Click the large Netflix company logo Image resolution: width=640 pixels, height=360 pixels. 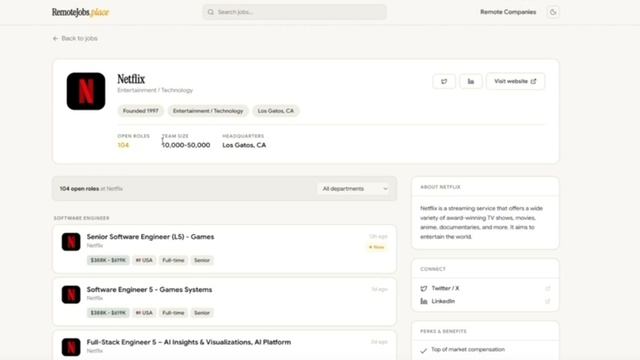coord(86,91)
